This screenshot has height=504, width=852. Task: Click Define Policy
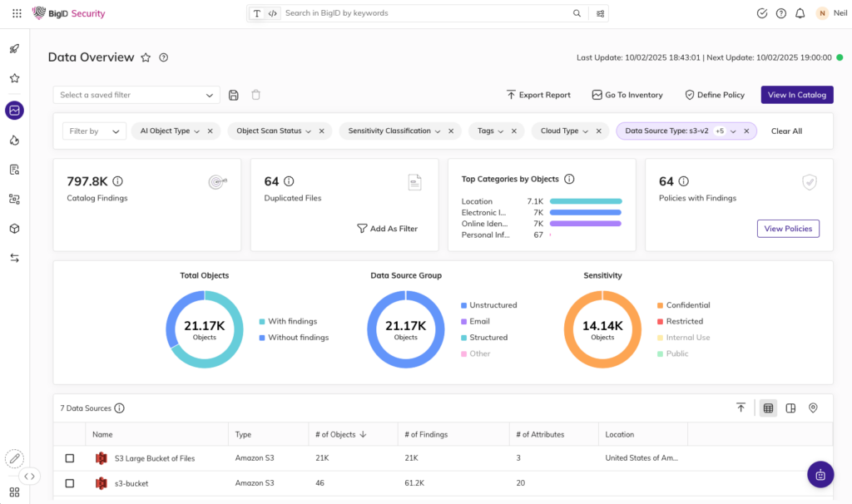click(715, 95)
